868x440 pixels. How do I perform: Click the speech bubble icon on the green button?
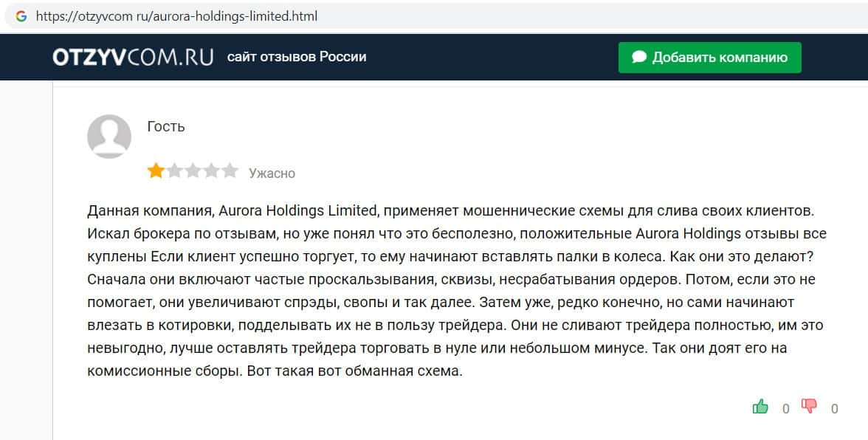coord(639,57)
